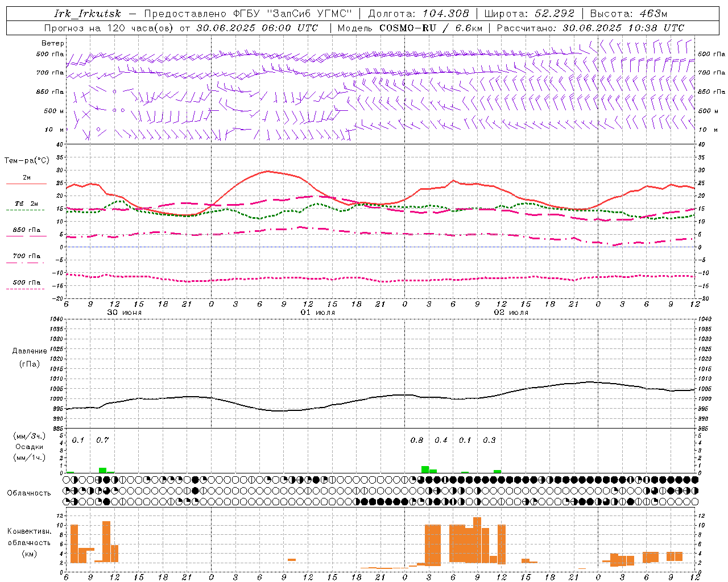This screenshot has width=728, height=582.
Task: Click the '0.4' precipitation amount
Action: tap(441, 440)
